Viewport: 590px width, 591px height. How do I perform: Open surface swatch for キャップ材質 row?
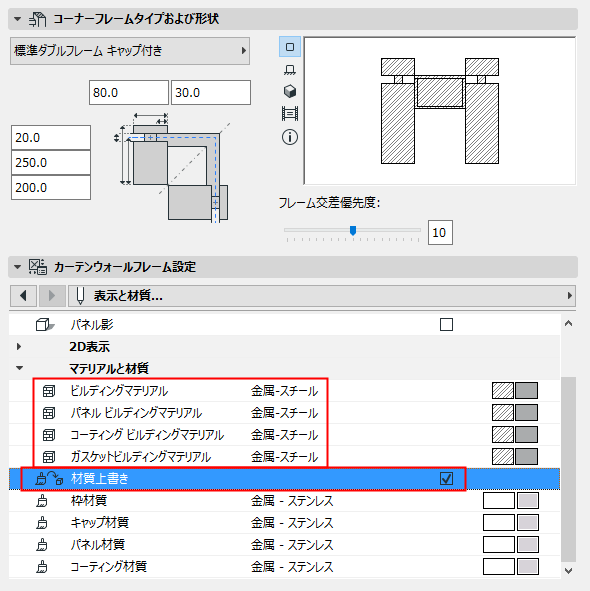pos(511,523)
